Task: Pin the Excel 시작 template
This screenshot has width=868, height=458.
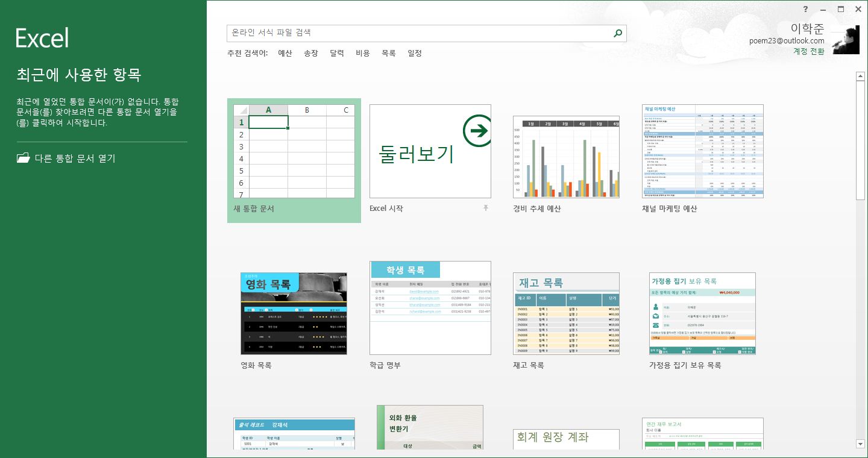Action: tap(485, 208)
